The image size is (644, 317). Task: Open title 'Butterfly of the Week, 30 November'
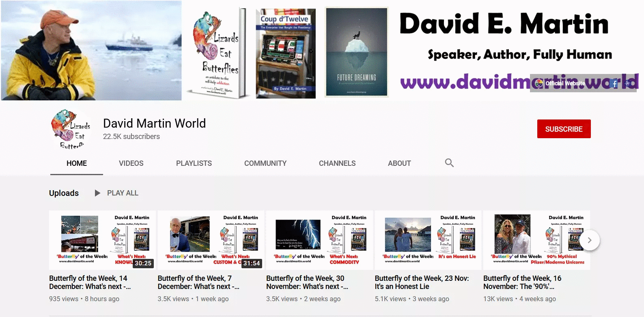[307, 282]
